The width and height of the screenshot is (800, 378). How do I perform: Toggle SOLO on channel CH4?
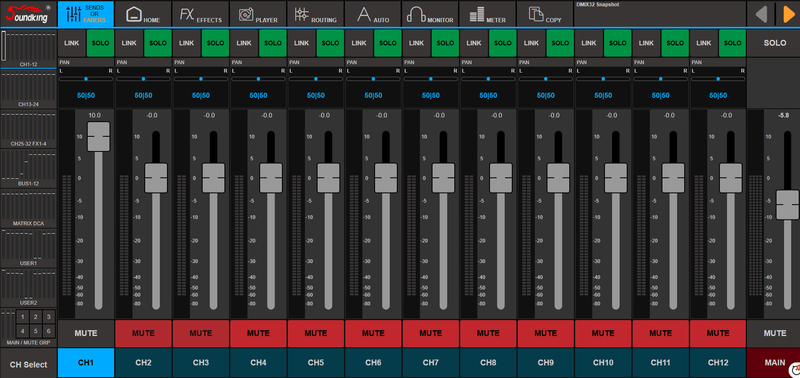273,43
